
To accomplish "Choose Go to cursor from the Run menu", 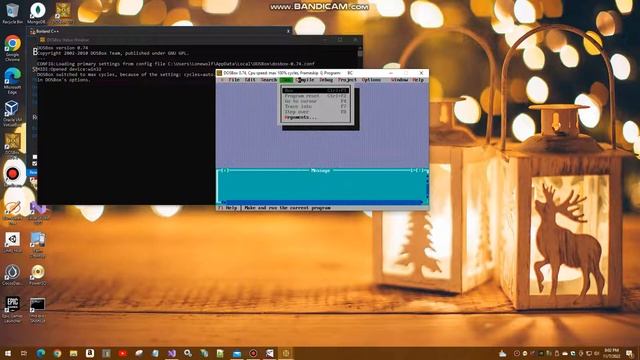I will point(316,101).
